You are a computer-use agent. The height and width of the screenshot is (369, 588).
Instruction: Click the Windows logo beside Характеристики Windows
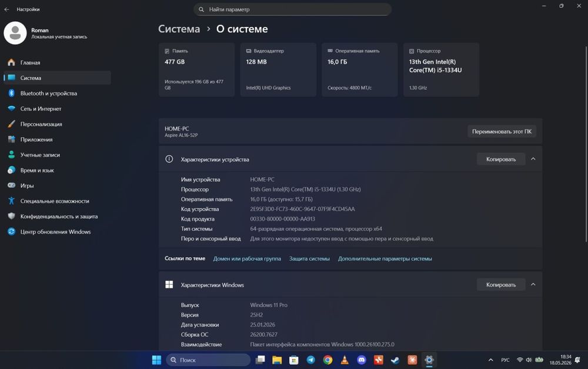169,284
